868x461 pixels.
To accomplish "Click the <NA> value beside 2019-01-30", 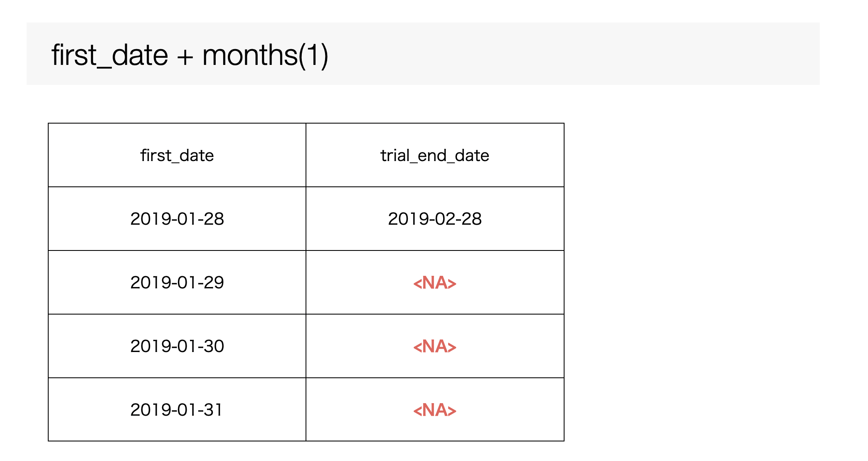I will [x=435, y=347].
